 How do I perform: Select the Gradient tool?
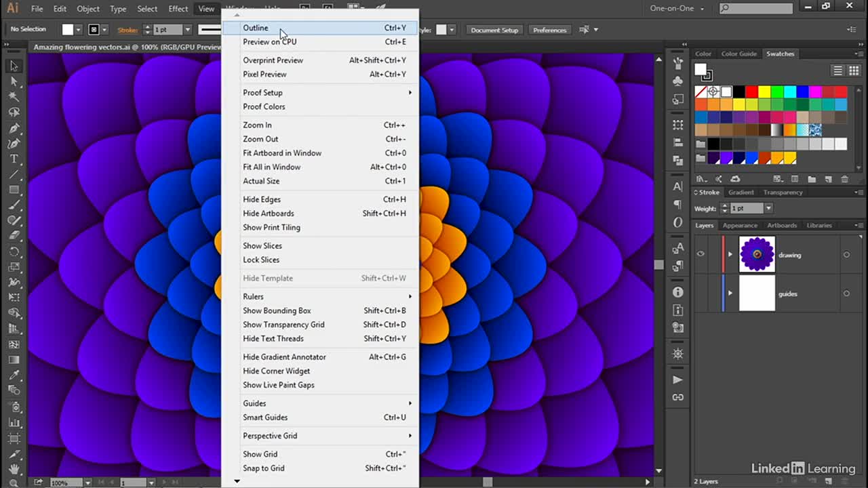(14, 360)
